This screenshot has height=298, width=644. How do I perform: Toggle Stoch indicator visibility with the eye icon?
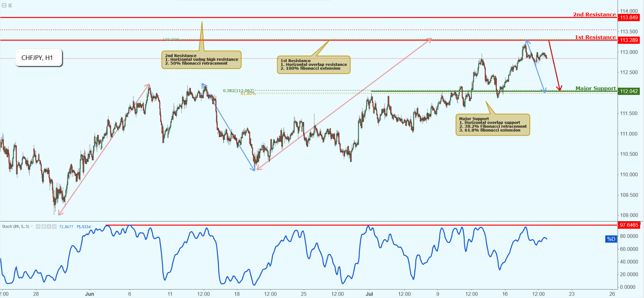point(38,227)
